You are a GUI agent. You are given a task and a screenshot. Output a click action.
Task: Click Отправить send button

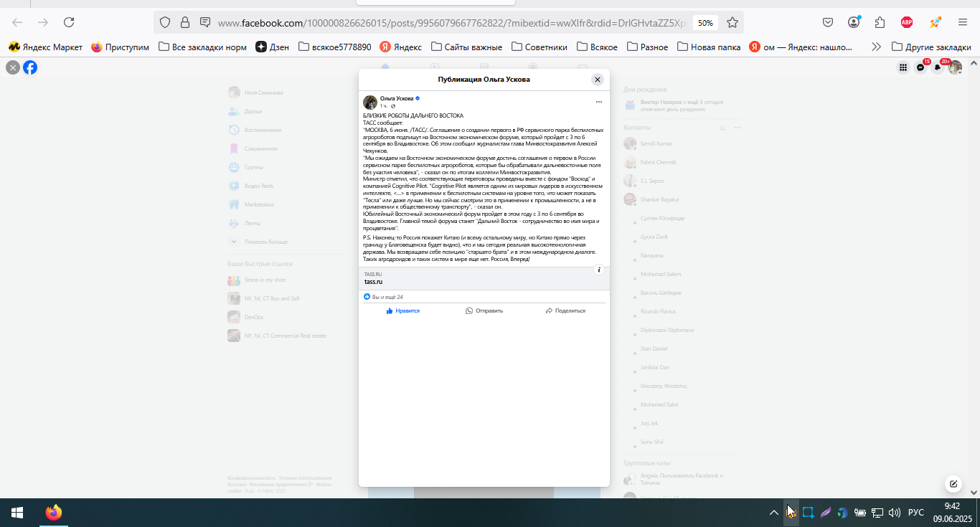click(x=484, y=310)
